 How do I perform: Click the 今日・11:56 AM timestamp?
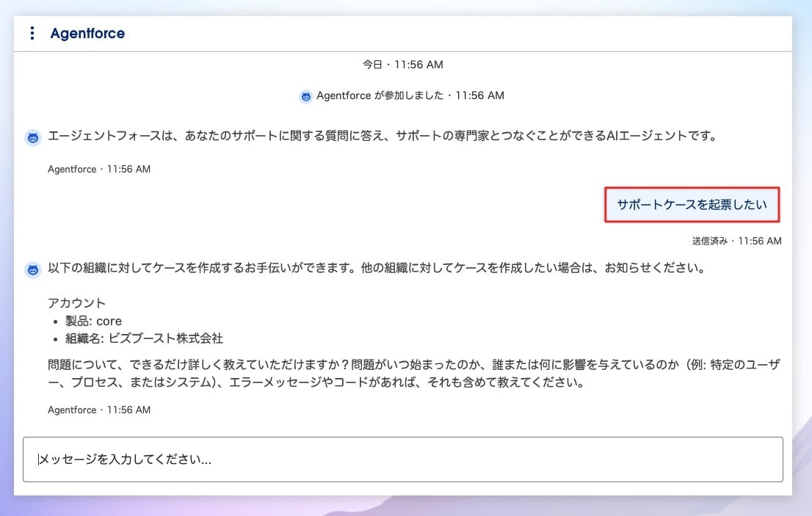pyautogui.click(x=403, y=65)
